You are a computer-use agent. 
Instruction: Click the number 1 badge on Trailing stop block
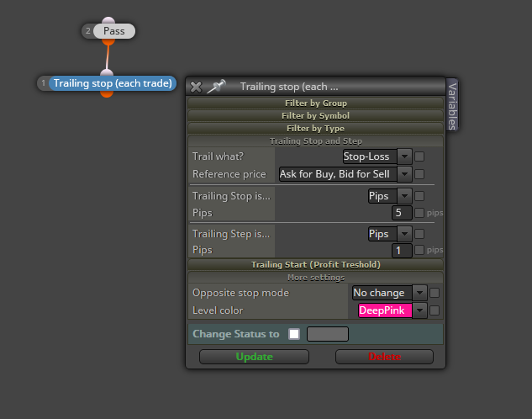tap(43, 83)
